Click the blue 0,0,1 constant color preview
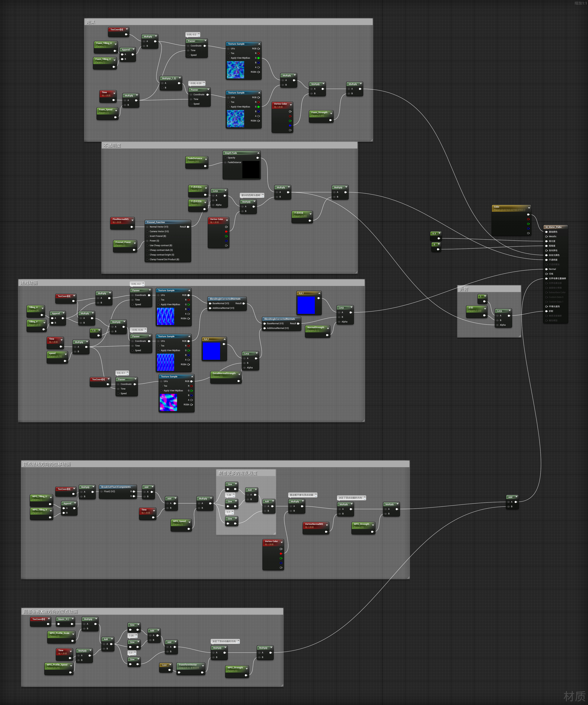 [x=306, y=305]
